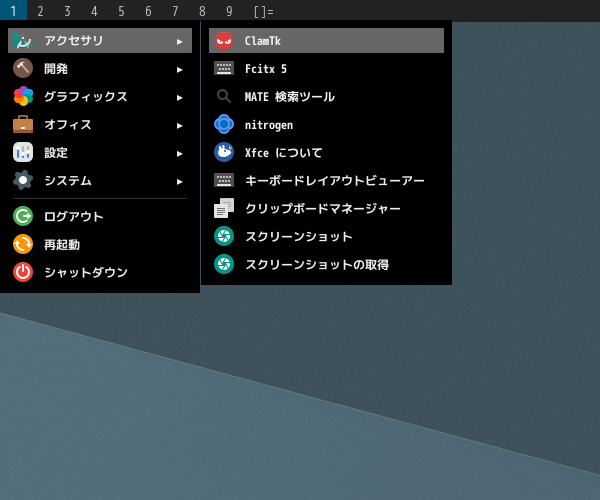Click the キーボードレイアウトビューアー keyboard icon
Screen dimensions: 600x500
[224, 180]
